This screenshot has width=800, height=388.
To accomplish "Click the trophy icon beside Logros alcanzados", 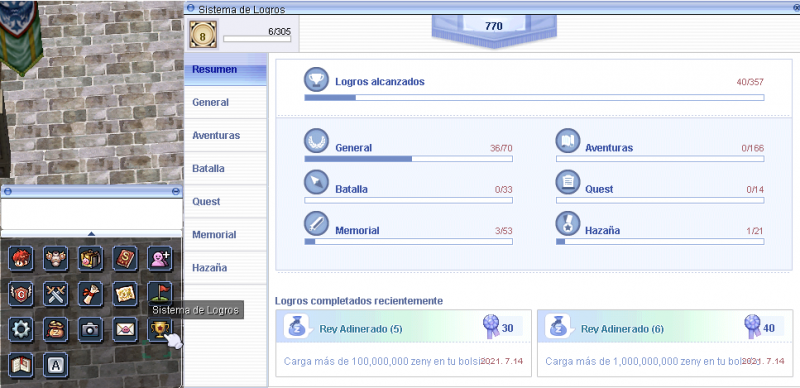I will tap(316, 80).
